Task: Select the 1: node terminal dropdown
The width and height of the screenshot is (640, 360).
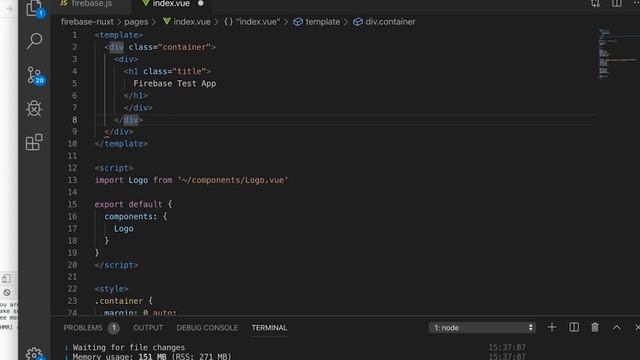Action: [x=482, y=327]
